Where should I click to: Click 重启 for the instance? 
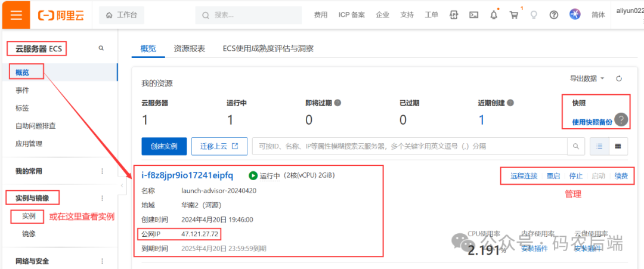pyautogui.click(x=553, y=176)
